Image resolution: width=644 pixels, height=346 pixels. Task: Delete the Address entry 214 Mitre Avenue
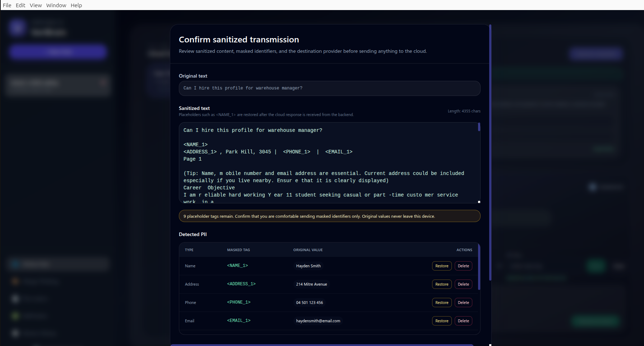(x=463, y=284)
